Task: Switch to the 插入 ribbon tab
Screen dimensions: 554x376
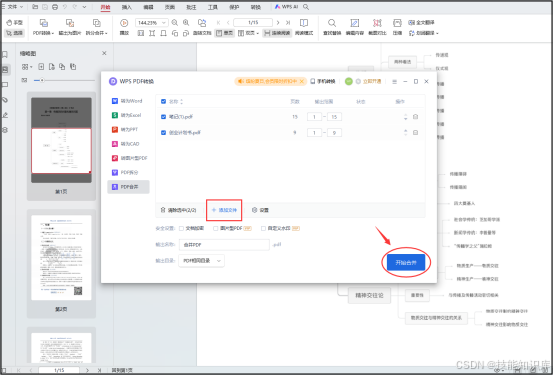Action: [x=126, y=7]
